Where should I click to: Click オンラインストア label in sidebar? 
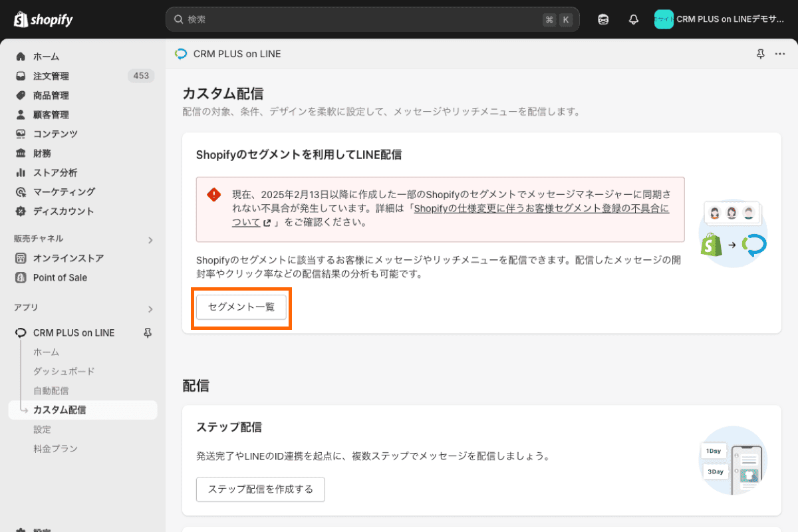pos(68,258)
